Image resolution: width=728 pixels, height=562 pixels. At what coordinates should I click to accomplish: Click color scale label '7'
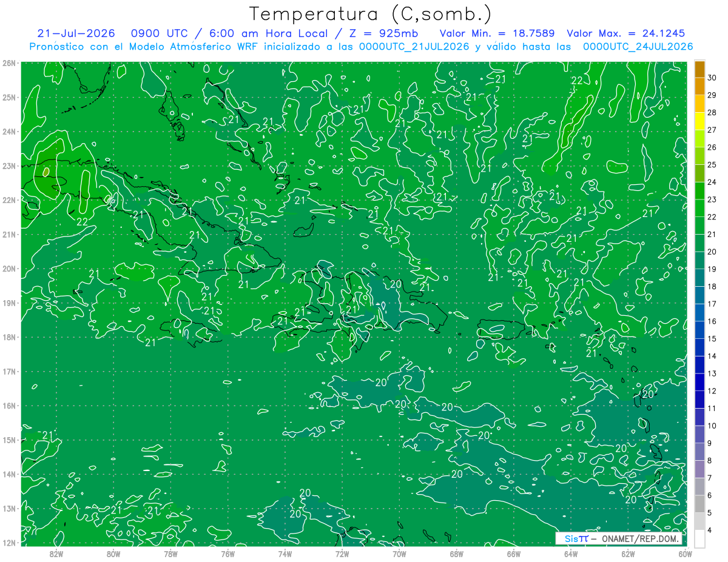point(710,478)
